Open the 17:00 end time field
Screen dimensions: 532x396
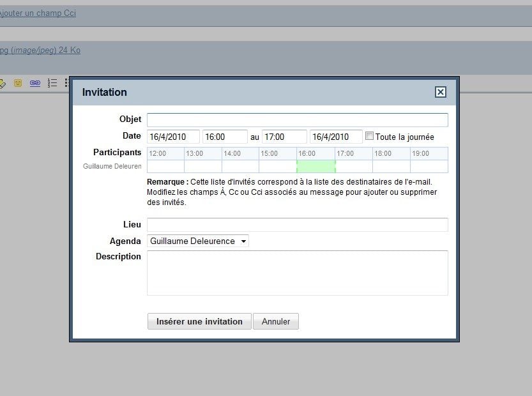point(284,137)
